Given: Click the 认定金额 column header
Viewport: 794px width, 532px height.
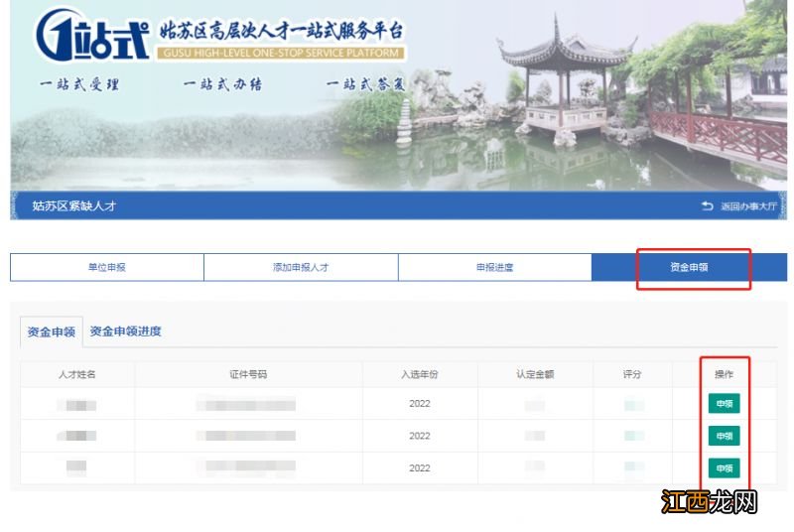Looking at the screenshot, I should [x=535, y=374].
